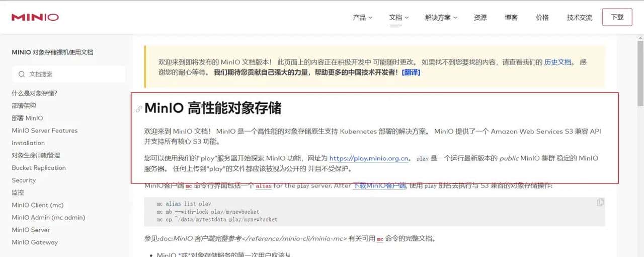Open the 历史文档 link
The height and width of the screenshot is (257, 644).
[x=558, y=62]
